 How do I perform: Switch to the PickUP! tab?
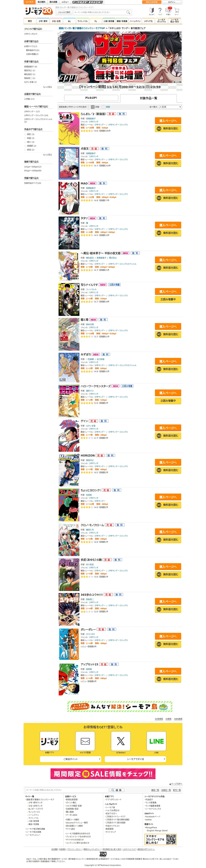pyautogui.click(x=91, y=98)
